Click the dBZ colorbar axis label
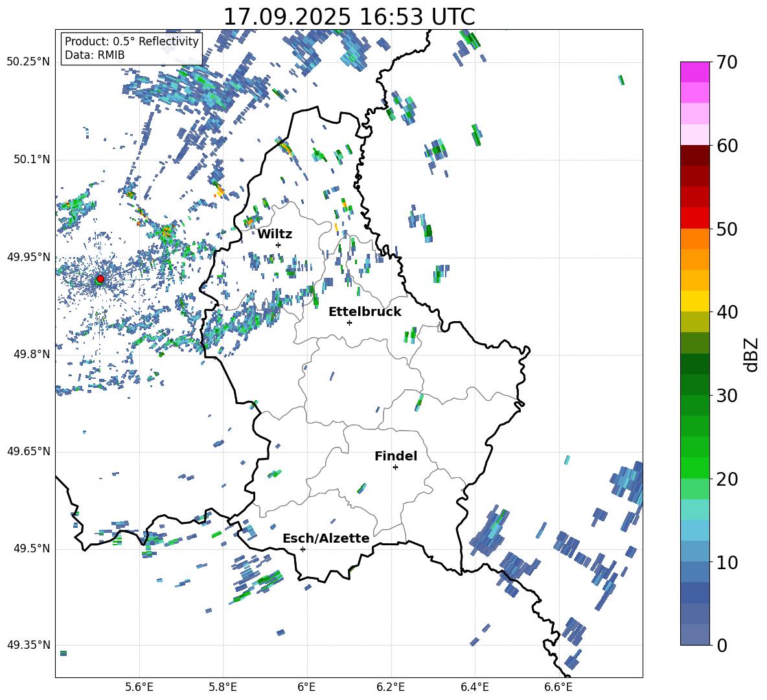 click(752, 354)
